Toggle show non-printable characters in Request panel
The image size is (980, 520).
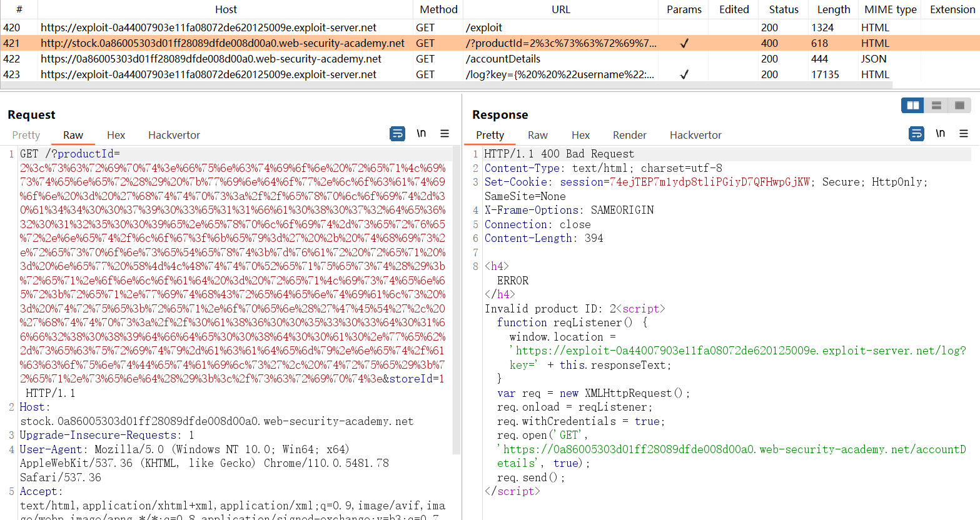pos(422,134)
